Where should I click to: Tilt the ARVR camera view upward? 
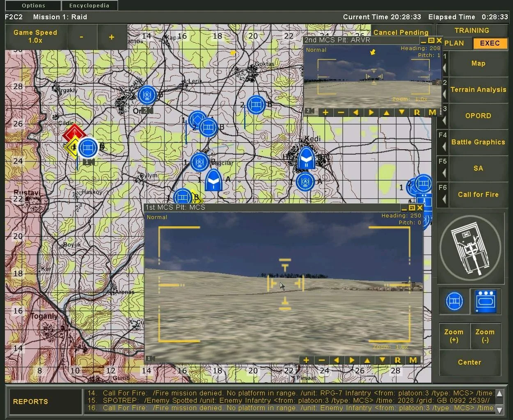point(386,112)
